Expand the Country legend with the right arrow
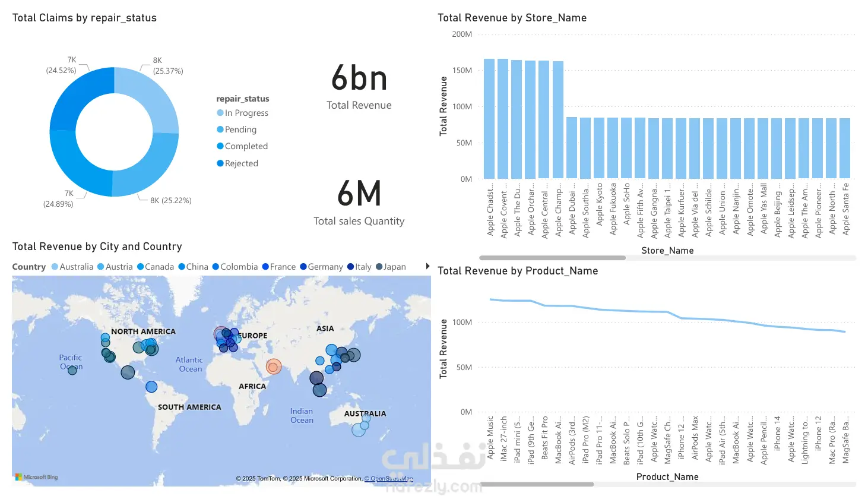The image size is (868, 496). (x=427, y=266)
